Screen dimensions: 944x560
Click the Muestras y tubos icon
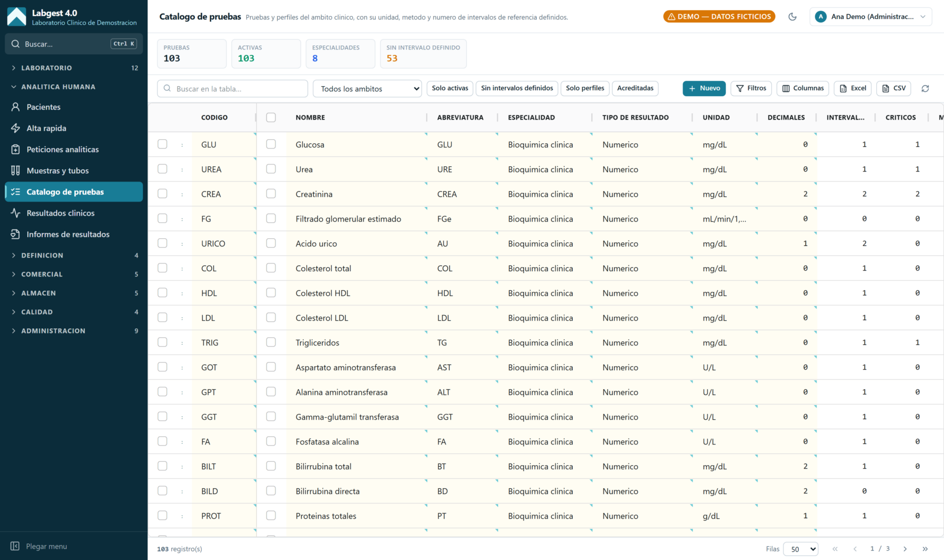pyautogui.click(x=15, y=170)
